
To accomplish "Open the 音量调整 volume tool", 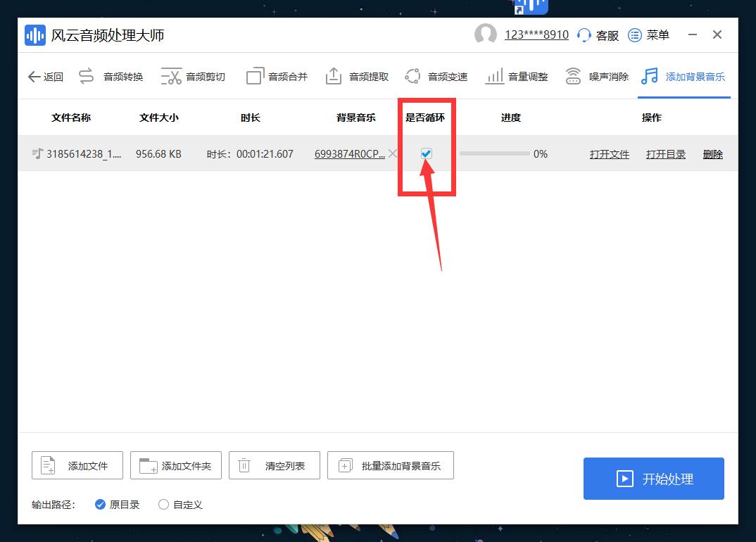I will click(516, 76).
